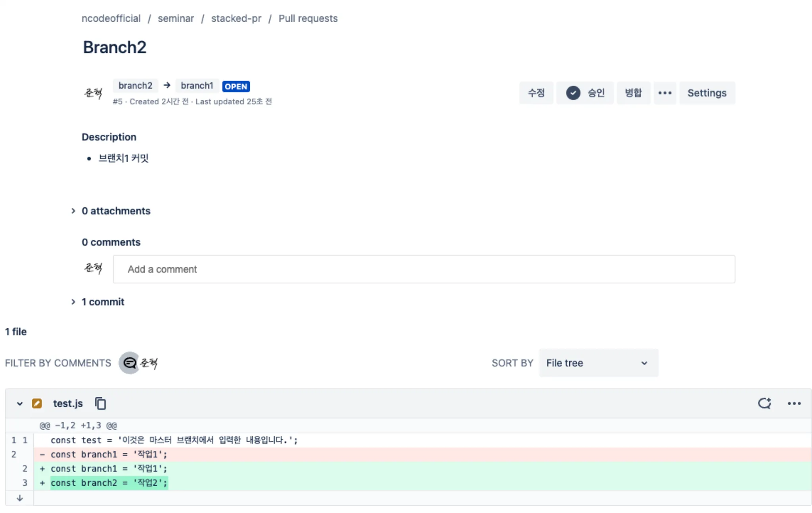Viewport: 812px width, 513px height.
Task: Go to Pull requests breadcrumb
Action: pyautogui.click(x=308, y=18)
